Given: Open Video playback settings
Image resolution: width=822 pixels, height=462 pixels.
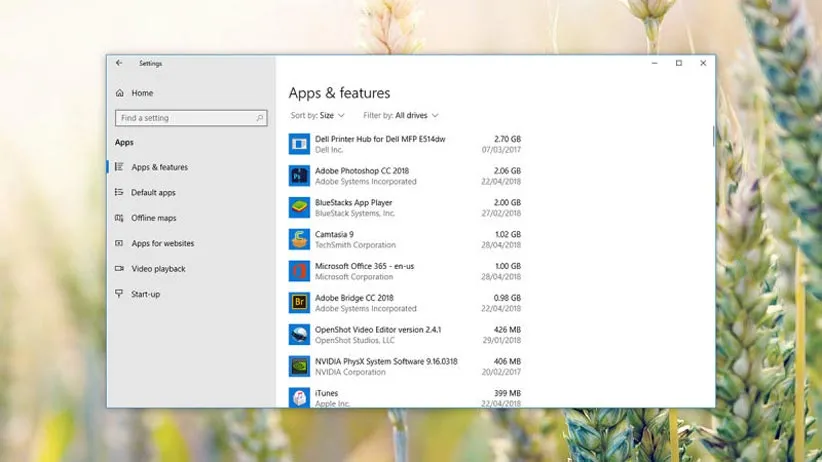Looking at the screenshot, I should pyautogui.click(x=158, y=269).
